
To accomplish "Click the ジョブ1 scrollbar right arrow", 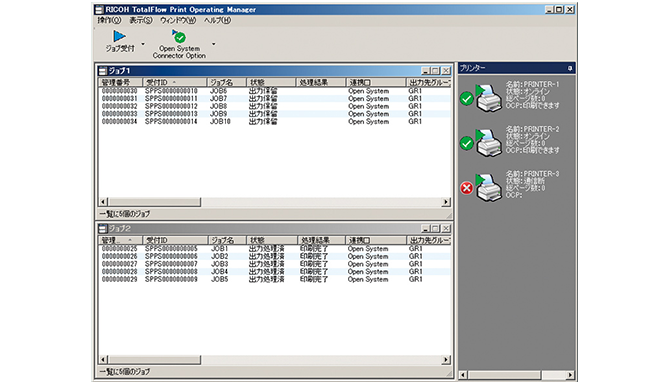I will point(446,202).
